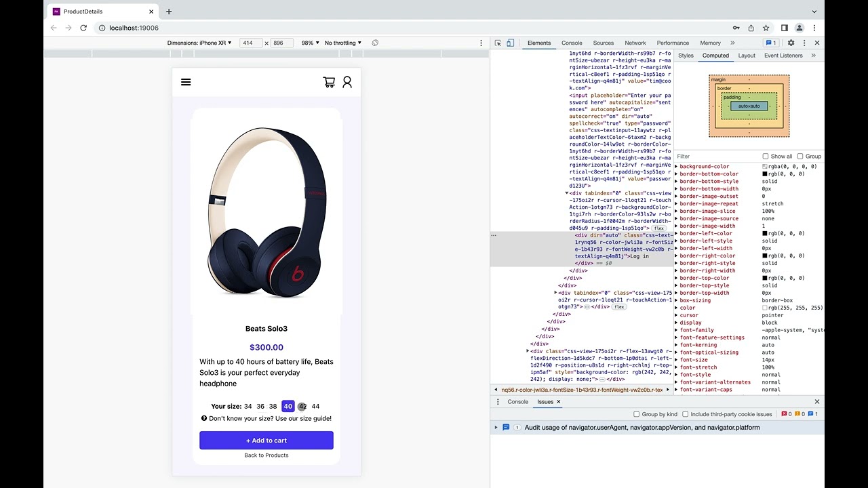Expand the div with flex-13awgt0 class node
Image resolution: width=868 pixels, height=488 pixels.
(x=528, y=351)
